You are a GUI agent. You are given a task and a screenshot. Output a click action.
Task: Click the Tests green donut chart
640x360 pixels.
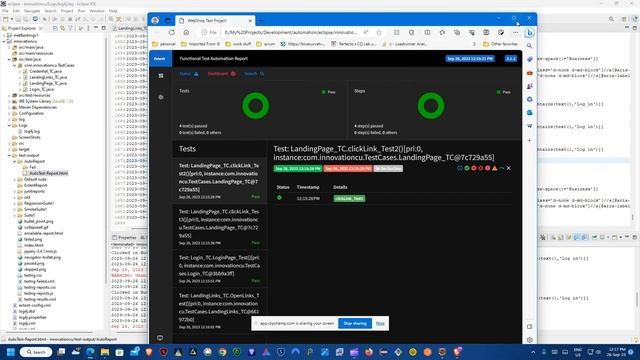click(x=256, y=106)
